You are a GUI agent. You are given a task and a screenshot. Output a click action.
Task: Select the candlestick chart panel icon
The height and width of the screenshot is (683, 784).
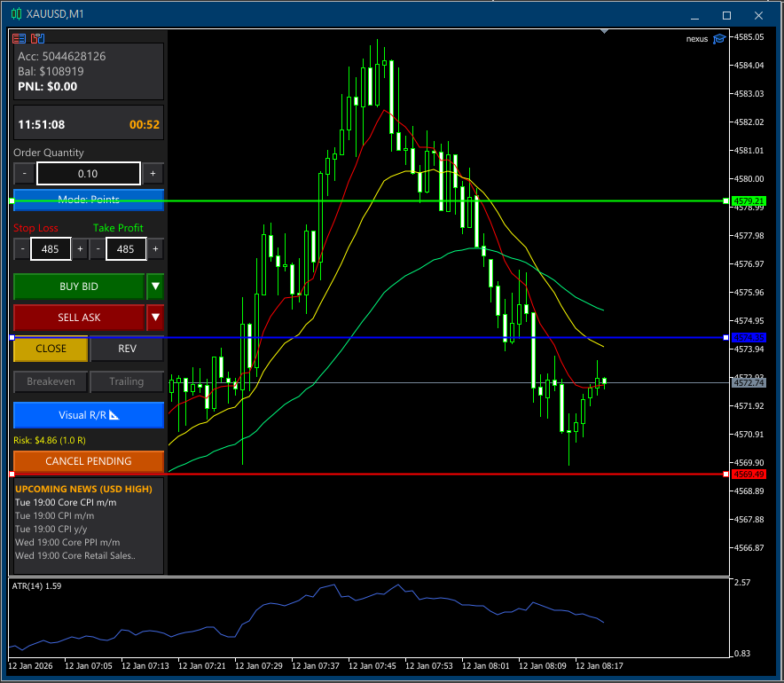[37, 38]
